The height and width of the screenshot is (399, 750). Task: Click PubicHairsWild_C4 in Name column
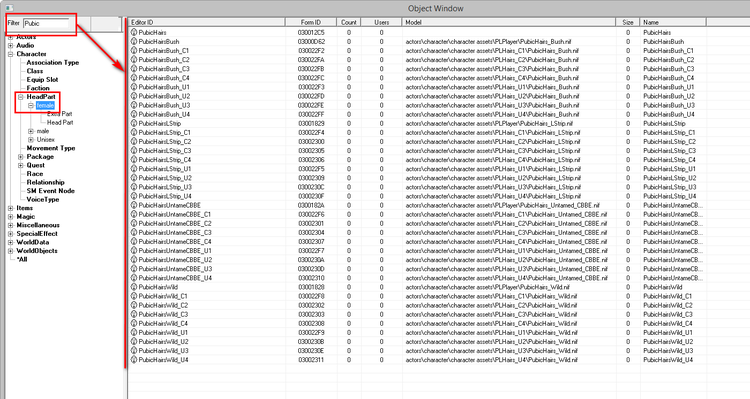(668, 323)
